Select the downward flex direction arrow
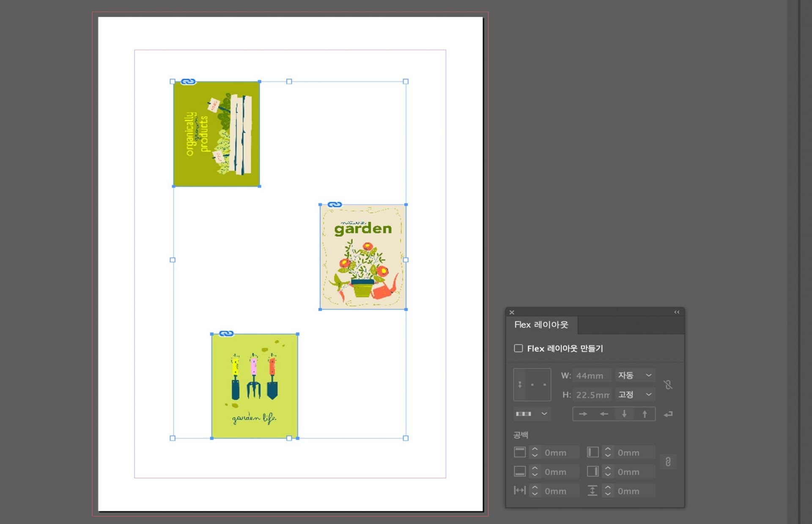The width and height of the screenshot is (812, 524). pos(624,414)
